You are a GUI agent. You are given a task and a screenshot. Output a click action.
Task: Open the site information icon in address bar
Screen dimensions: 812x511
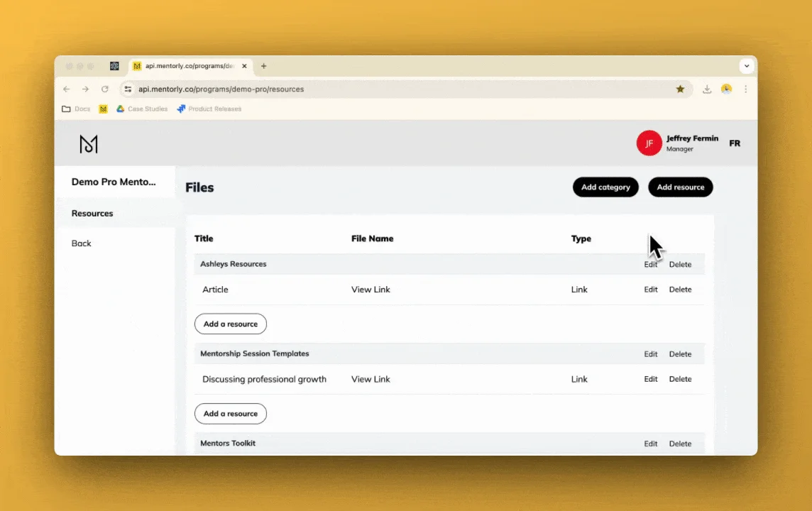pyautogui.click(x=128, y=89)
